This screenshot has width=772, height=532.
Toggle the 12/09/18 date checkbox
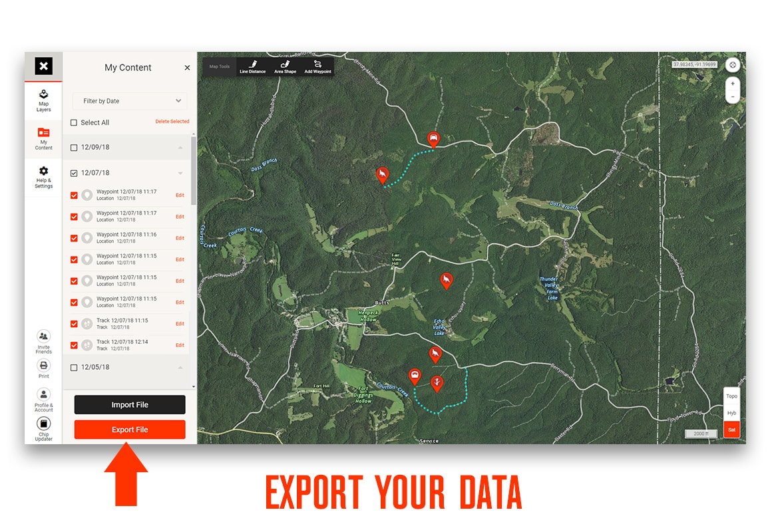(74, 148)
